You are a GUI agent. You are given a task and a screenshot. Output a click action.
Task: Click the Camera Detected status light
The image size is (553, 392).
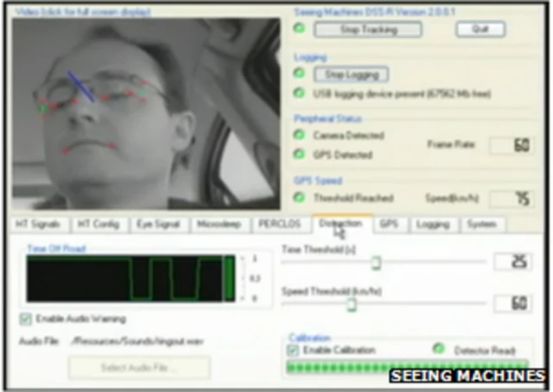pos(299,136)
